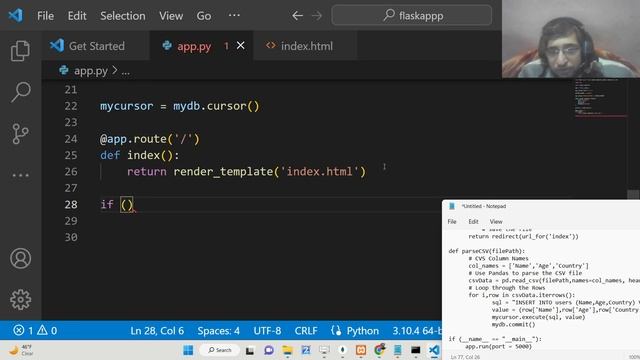Viewport: 640px width, 360px height.
Task: Open Chrome from the taskbar
Action: tap(380, 350)
